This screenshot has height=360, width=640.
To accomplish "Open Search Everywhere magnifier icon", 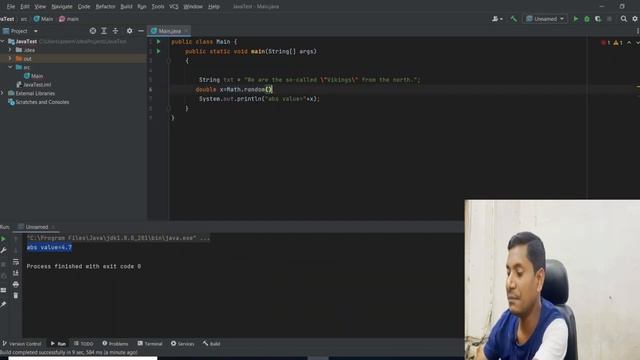I will [624, 19].
